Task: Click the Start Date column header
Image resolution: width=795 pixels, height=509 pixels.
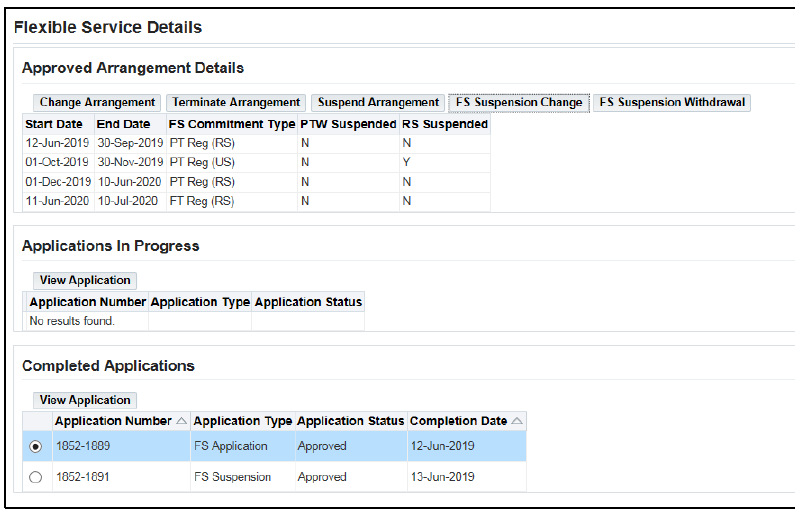Action: pyautogui.click(x=54, y=125)
